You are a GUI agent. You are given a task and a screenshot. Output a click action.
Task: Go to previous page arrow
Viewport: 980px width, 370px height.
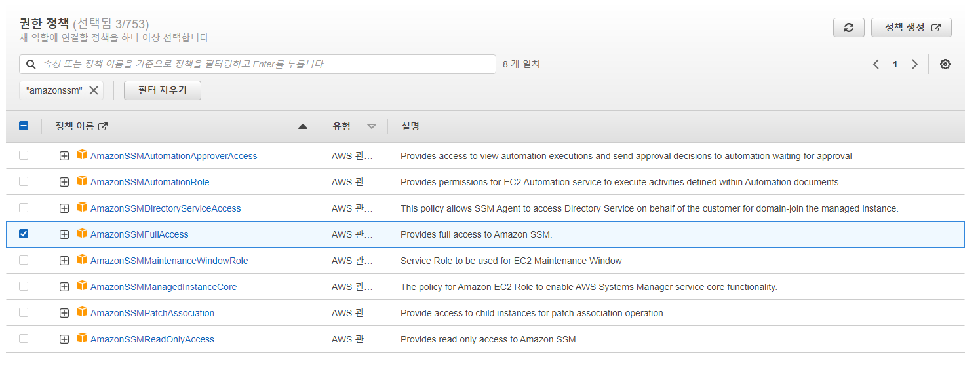pos(876,64)
